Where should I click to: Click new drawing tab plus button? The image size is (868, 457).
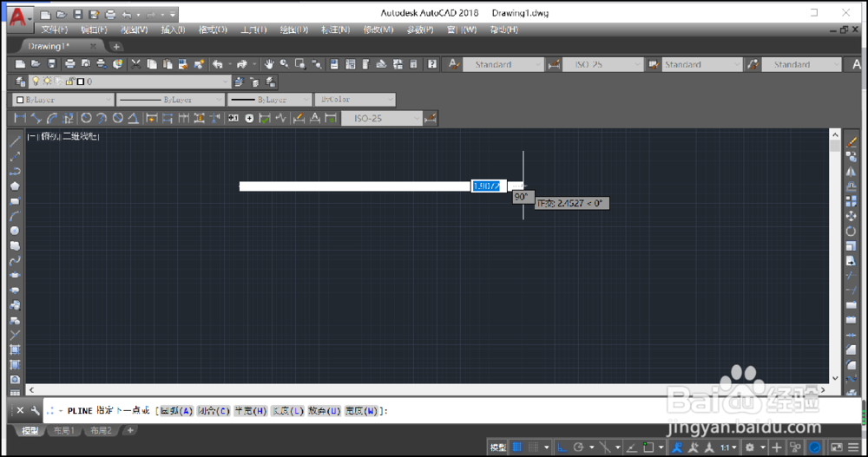click(x=116, y=47)
